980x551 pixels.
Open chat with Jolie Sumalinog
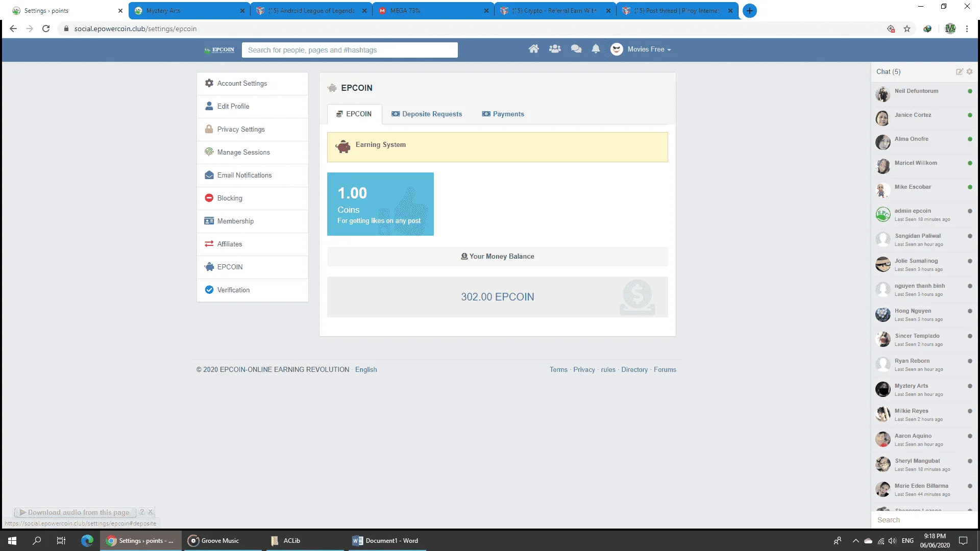(924, 264)
